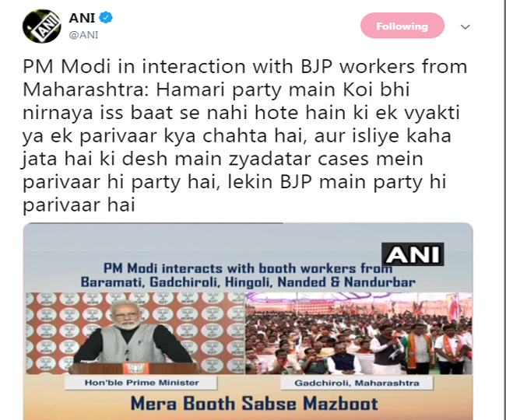Open the @ANI handle link
This screenshot has height=420, width=506.
[83, 34]
